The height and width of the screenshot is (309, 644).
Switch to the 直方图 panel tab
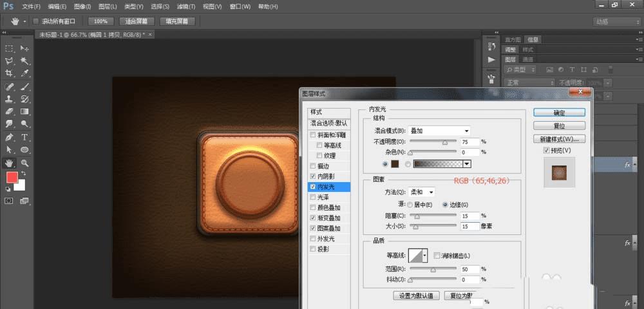513,39
